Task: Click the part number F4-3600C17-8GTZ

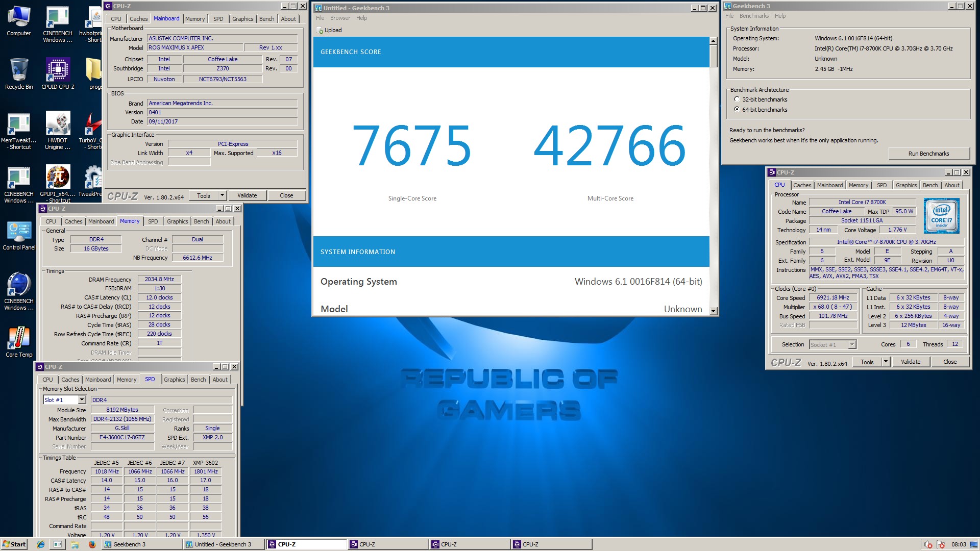Action: pos(122,437)
